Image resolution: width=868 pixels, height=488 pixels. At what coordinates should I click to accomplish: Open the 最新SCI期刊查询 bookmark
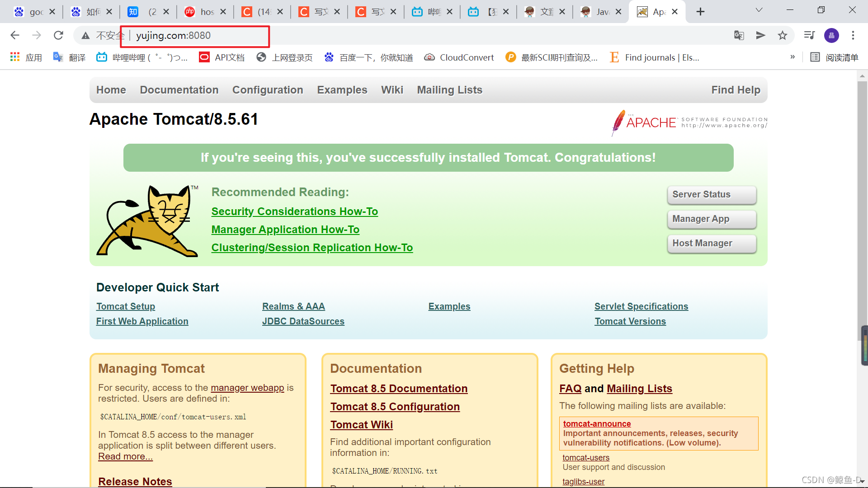tap(552, 57)
